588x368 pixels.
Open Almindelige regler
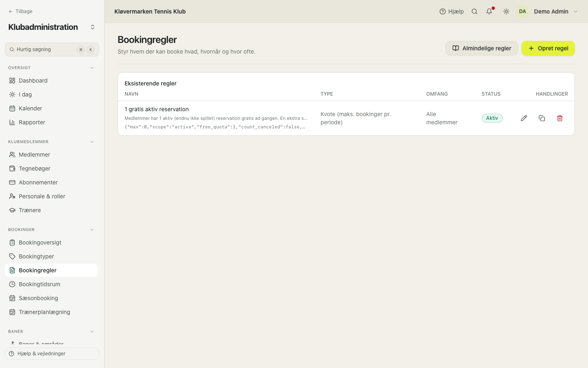[x=482, y=48]
